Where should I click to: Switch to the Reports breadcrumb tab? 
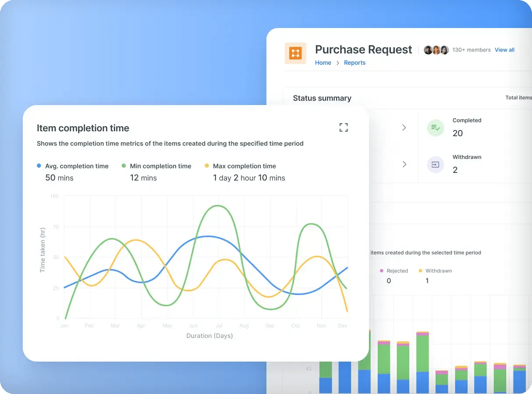point(355,63)
